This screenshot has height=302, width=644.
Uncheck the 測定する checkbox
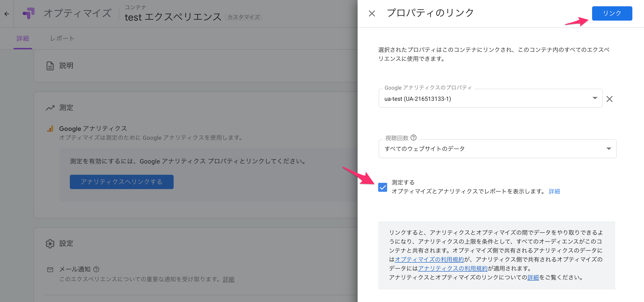382,187
